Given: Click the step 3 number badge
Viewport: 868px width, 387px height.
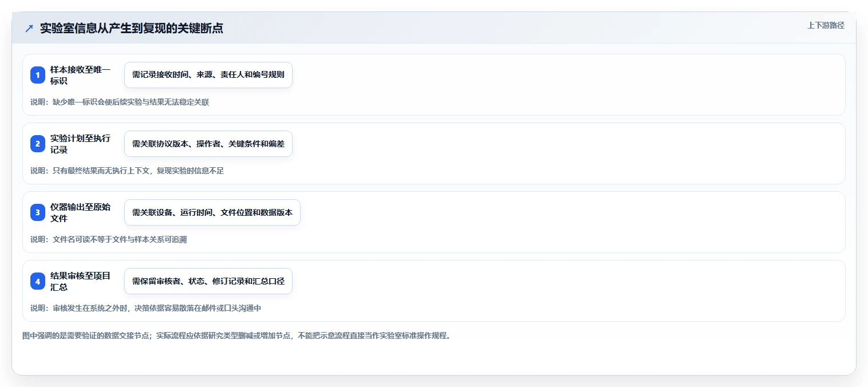Looking at the screenshot, I should 38,212.
